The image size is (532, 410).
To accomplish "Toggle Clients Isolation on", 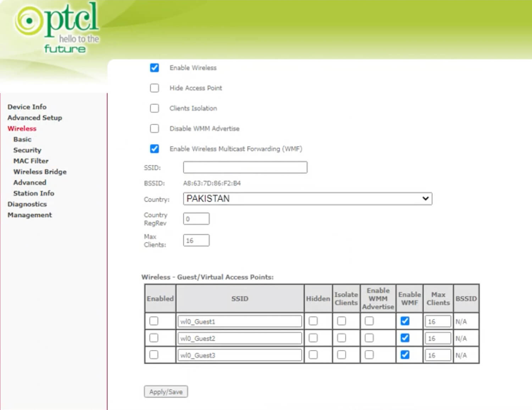I will [x=154, y=108].
